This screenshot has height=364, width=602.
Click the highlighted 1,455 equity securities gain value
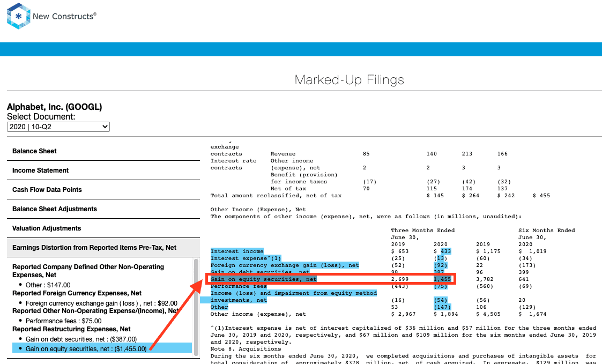[442, 279]
